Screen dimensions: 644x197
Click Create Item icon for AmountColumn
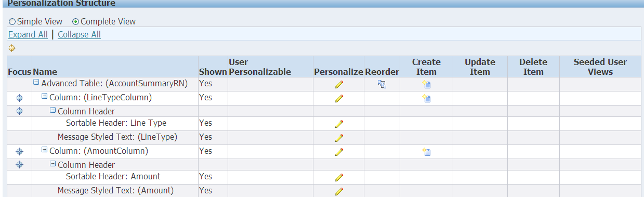click(x=426, y=152)
